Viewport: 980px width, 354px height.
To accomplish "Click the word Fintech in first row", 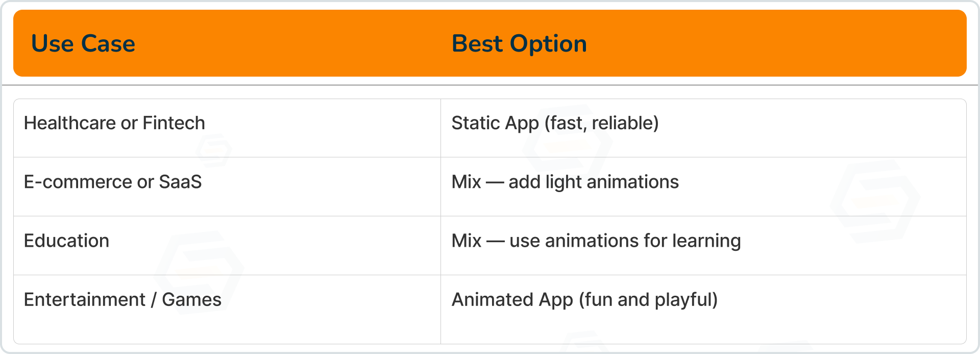I will coord(174,123).
